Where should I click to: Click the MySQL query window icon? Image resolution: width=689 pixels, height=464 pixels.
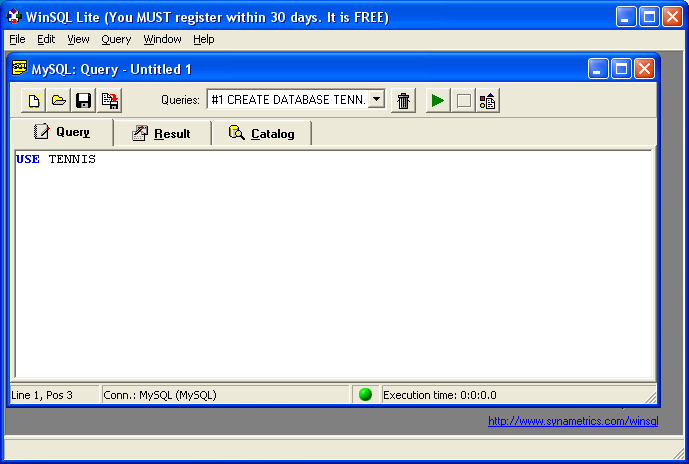pyautogui.click(x=19, y=69)
